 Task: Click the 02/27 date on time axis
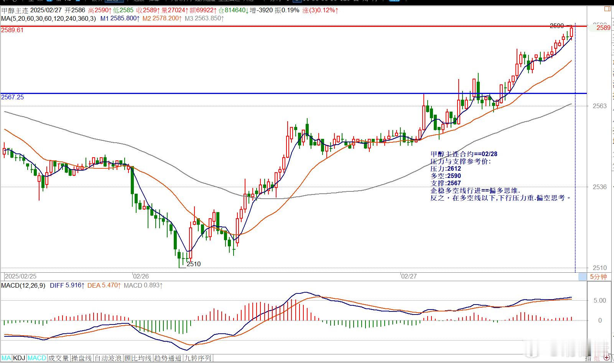pos(408,276)
